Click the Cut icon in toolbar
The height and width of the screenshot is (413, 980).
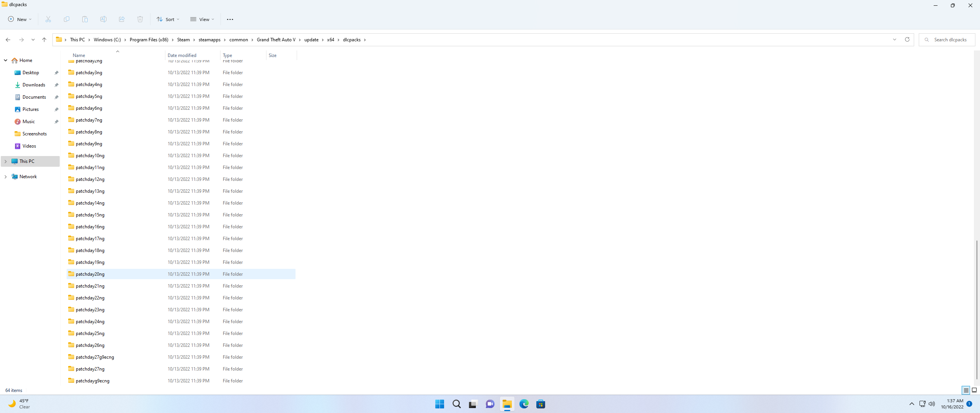(48, 19)
